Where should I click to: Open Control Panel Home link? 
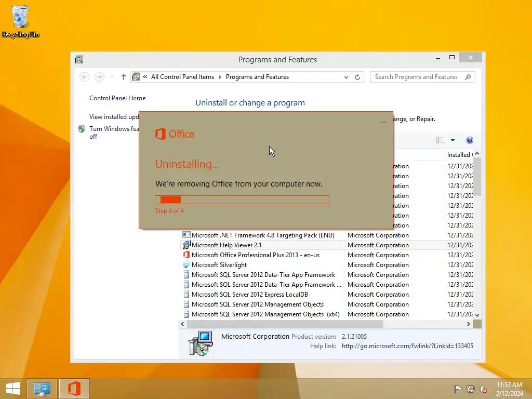tap(117, 98)
